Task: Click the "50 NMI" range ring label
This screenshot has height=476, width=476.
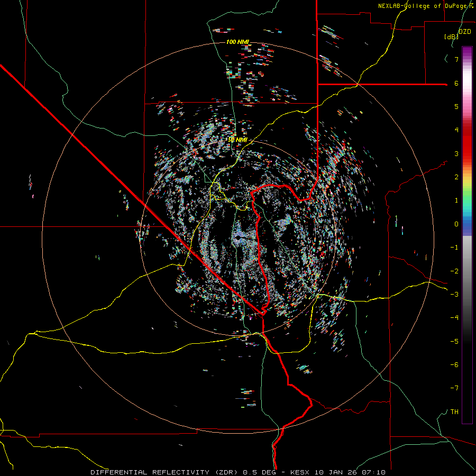Action: click(237, 140)
